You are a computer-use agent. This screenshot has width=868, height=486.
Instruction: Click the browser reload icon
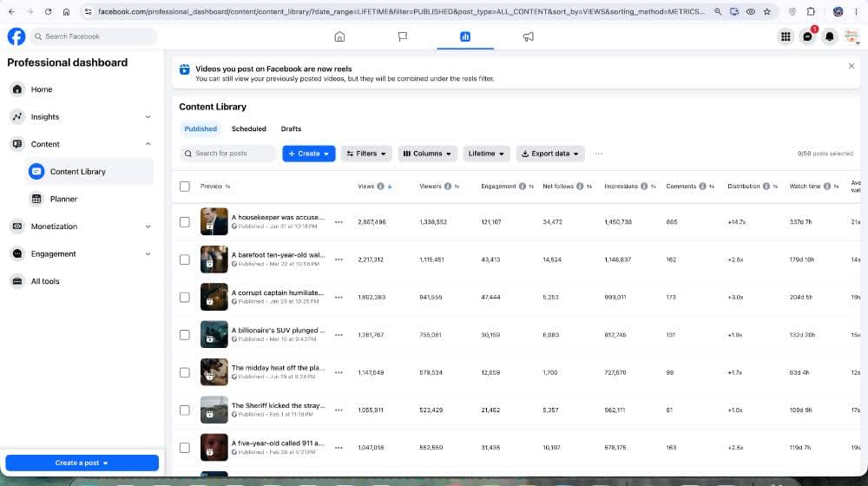click(48, 11)
